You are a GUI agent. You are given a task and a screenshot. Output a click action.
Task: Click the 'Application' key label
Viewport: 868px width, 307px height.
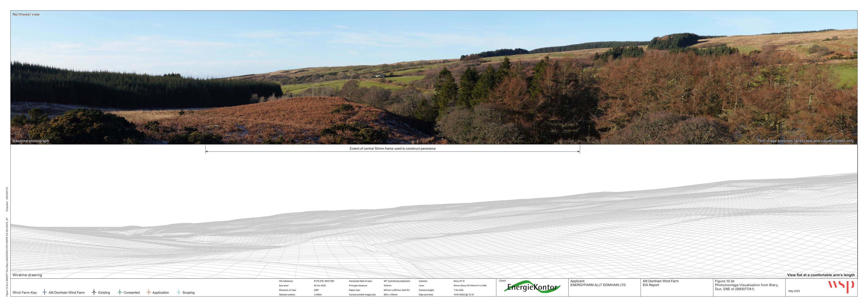coord(160,293)
